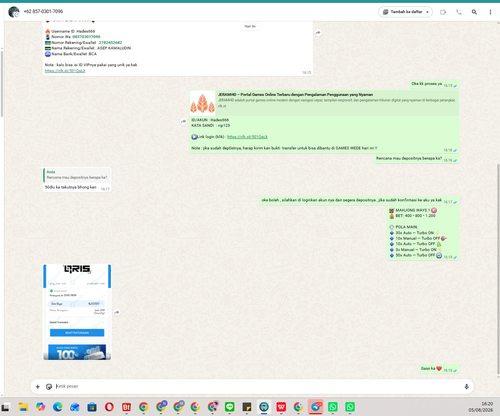This screenshot has width=500, height=416.
Task: Record a voice message with the microphone
Action: click(466, 387)
